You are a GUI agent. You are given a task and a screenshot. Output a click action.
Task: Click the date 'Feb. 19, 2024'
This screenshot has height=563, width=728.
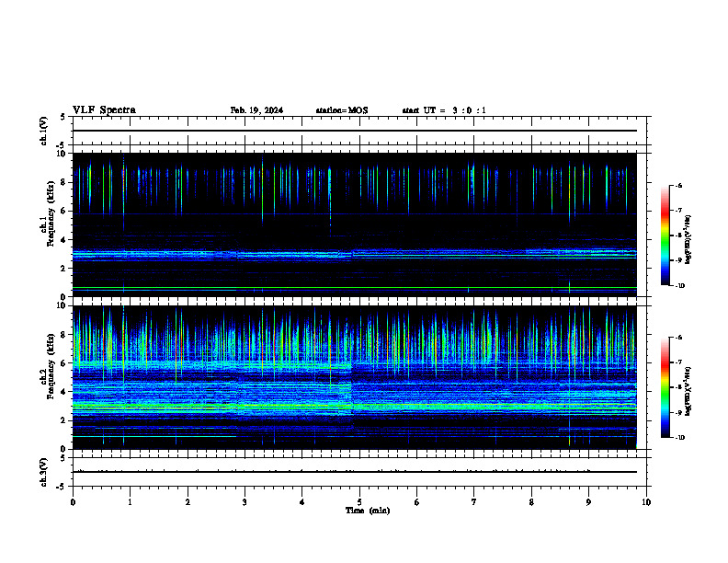click(x=256, y=110)
